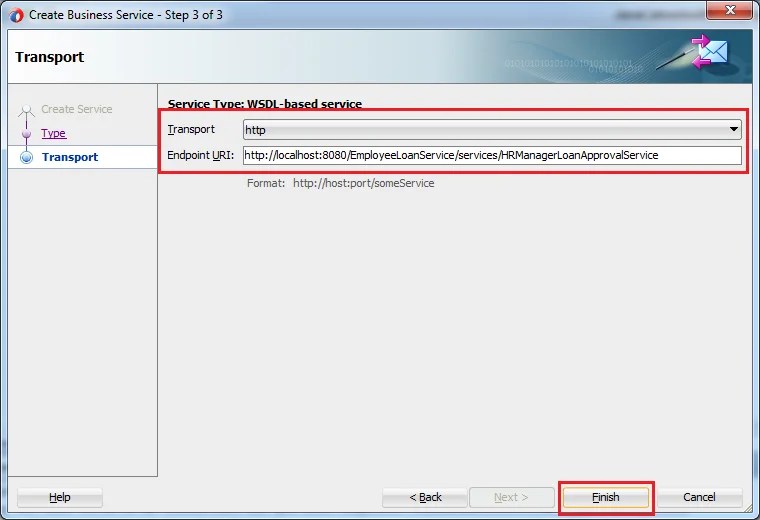Close the Create Business Service dialog

[x=729, y=10]
